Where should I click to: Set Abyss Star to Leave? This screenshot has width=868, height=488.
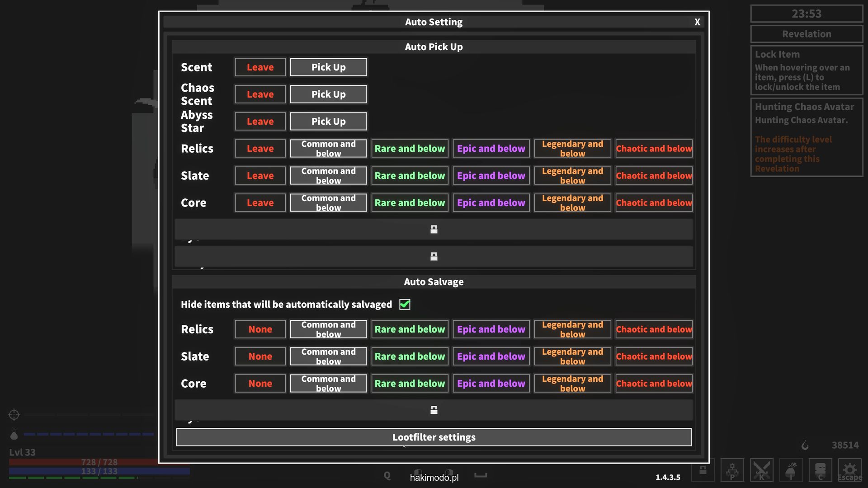[x=260, y=122]
